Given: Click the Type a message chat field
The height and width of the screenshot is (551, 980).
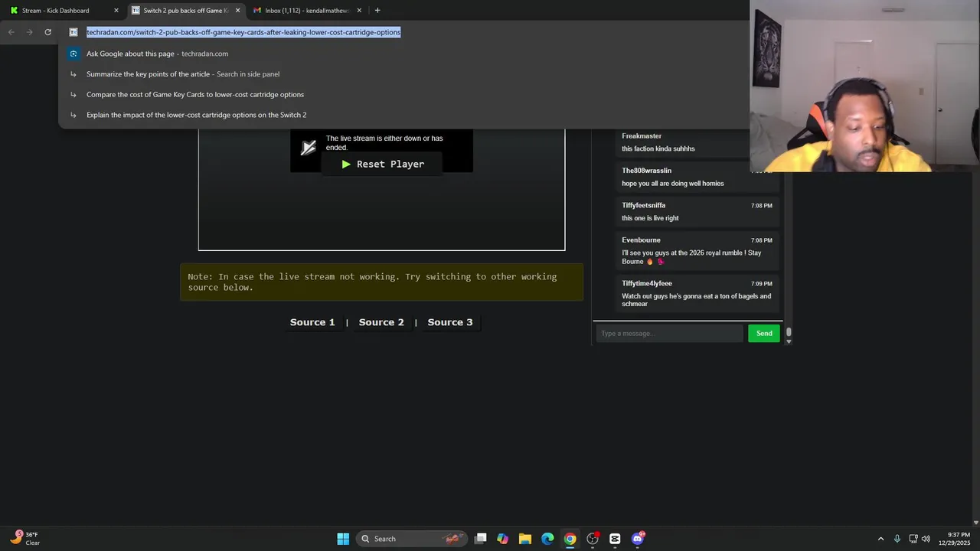Looking at the screenshot, I should click(670, 333).
